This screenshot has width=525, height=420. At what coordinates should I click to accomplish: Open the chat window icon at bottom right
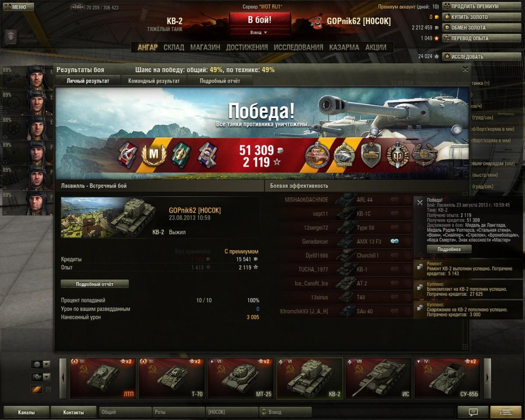click(x=473, y=412)
